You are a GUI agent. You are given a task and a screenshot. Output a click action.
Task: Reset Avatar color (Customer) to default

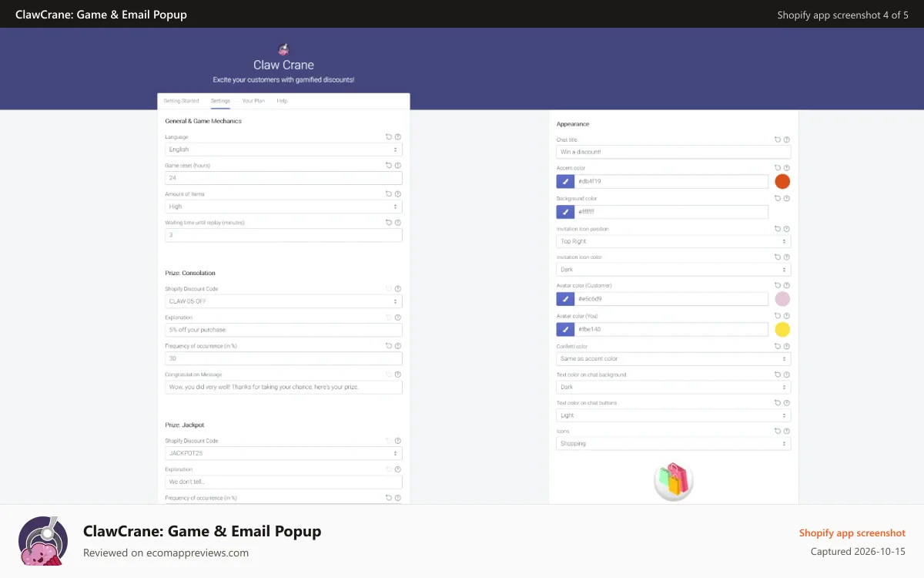click(778, 285)
